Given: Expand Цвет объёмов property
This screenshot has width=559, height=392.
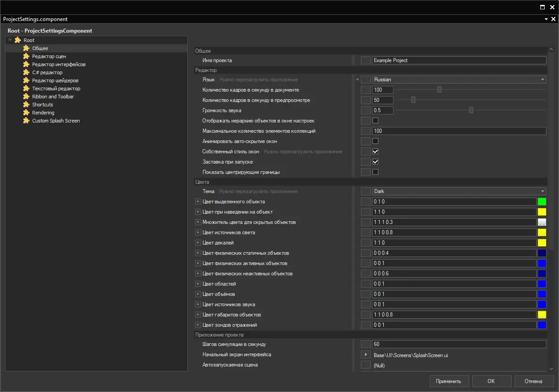Looking at the screenshot, I should (x=198, y=294).
